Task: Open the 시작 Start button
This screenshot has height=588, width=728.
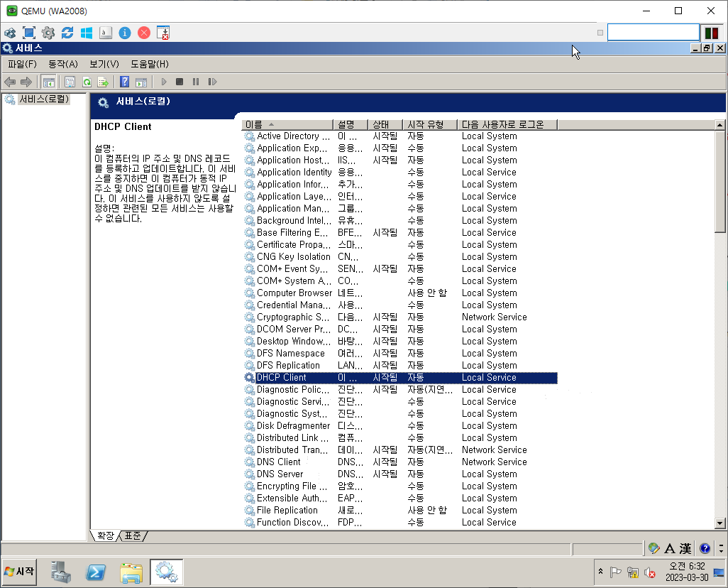Action: (19, 572)
